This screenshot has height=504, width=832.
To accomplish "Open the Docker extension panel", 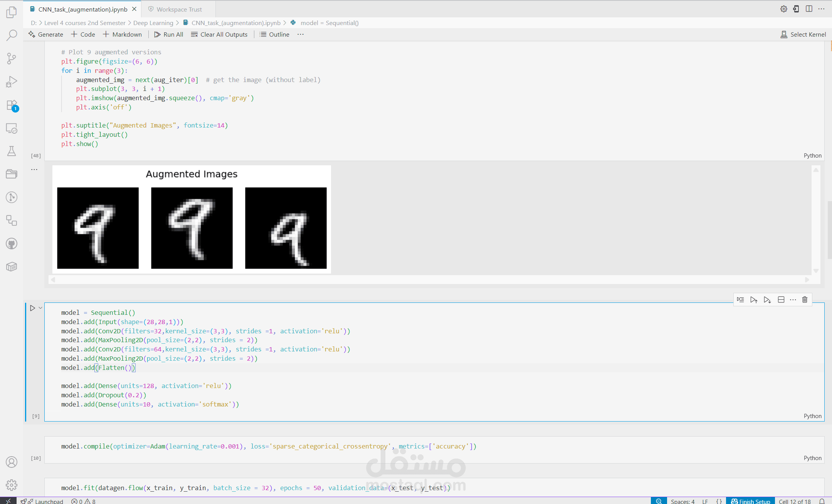I will tap(12, 266).
